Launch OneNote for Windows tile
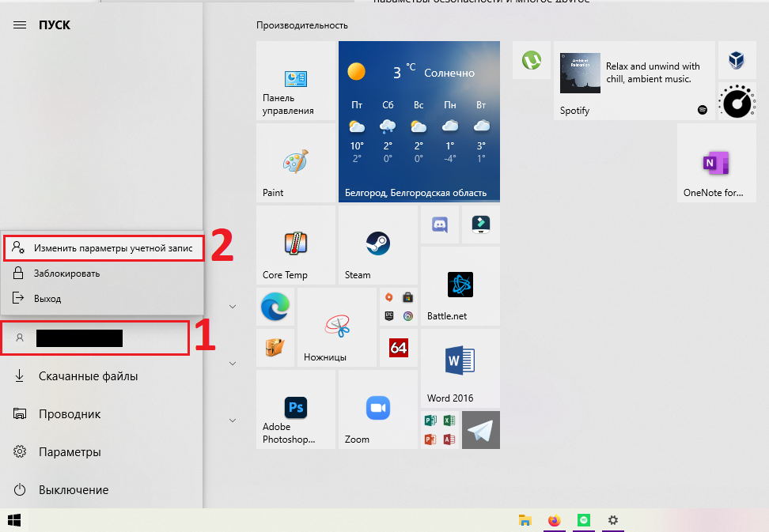Image resolution: width=769 pixels, height=532 pixels. coord(717,163)
